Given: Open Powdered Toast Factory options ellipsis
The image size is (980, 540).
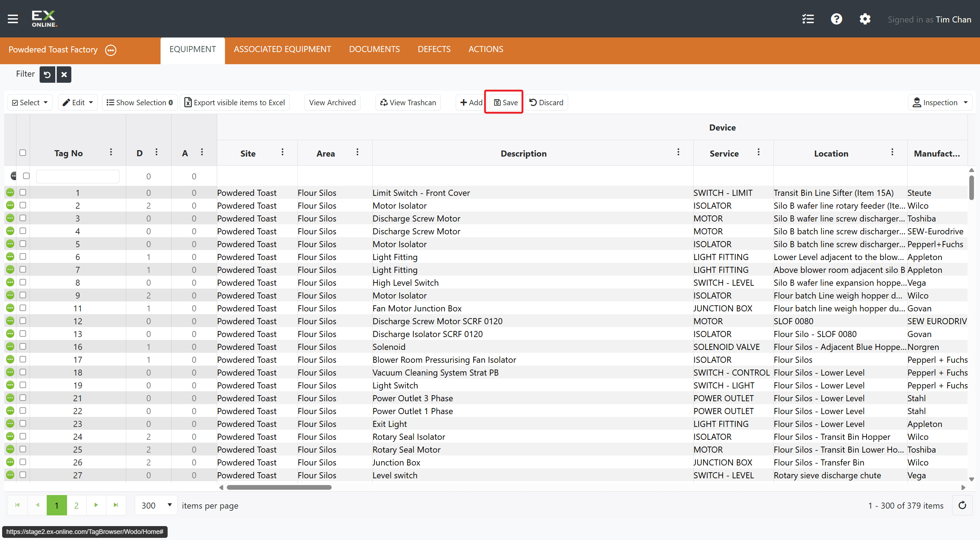Looking at the screenshot, I should click(x=111, y=50).
